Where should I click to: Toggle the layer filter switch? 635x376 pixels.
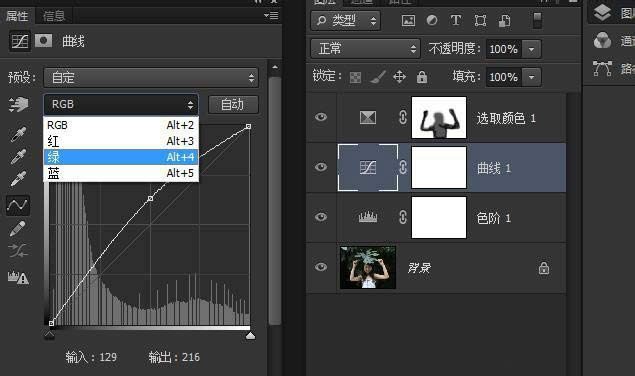(537, 20)
